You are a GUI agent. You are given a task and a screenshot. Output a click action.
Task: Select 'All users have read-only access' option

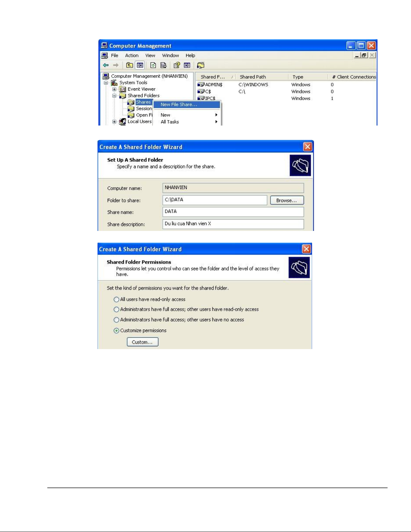click(116, 299)
